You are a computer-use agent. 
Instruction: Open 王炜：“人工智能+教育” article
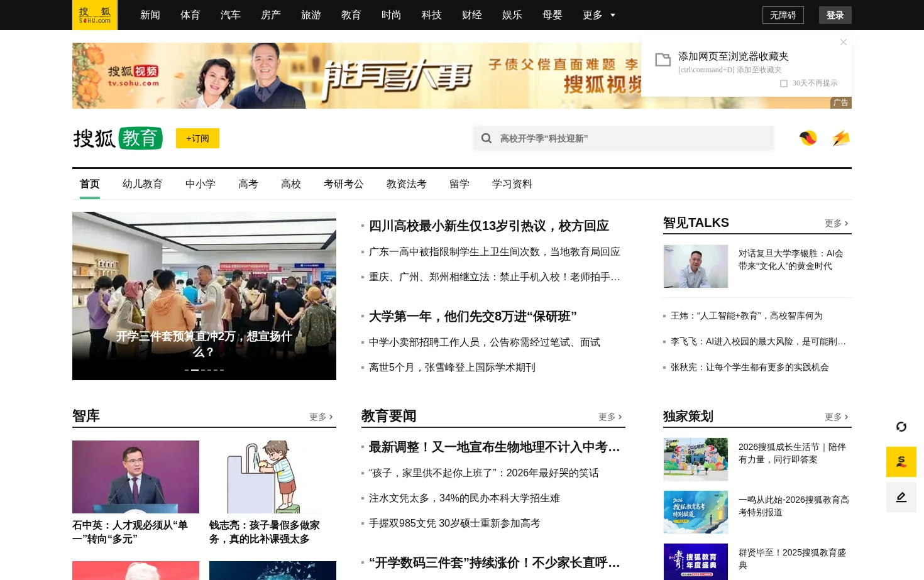point(747,316)
